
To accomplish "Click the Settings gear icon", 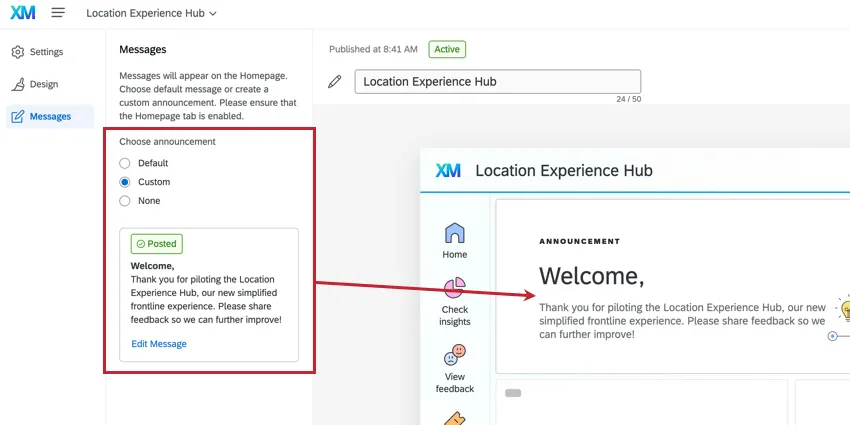I will coord(18,52).
